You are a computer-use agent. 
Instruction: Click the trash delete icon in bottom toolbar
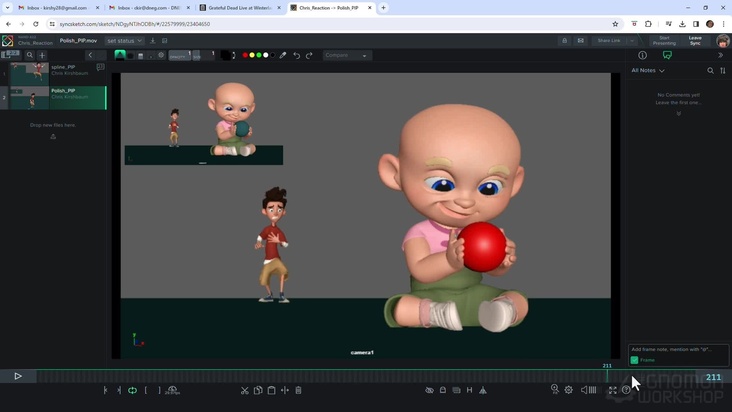click(298, 390)
